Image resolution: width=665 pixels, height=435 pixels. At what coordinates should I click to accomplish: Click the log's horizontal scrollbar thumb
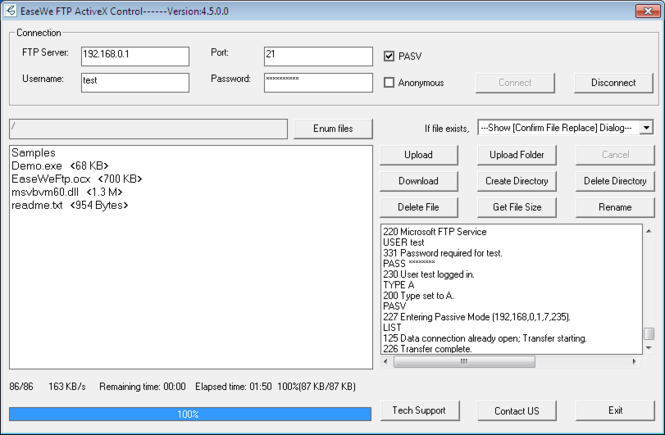pyautogui.click(x=464, y=362)
